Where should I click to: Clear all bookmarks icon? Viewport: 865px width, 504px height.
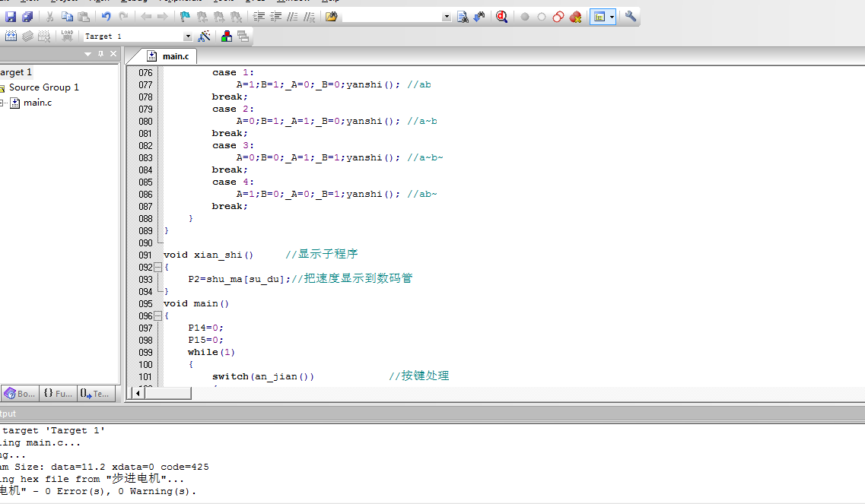click(x=236, y=17)
